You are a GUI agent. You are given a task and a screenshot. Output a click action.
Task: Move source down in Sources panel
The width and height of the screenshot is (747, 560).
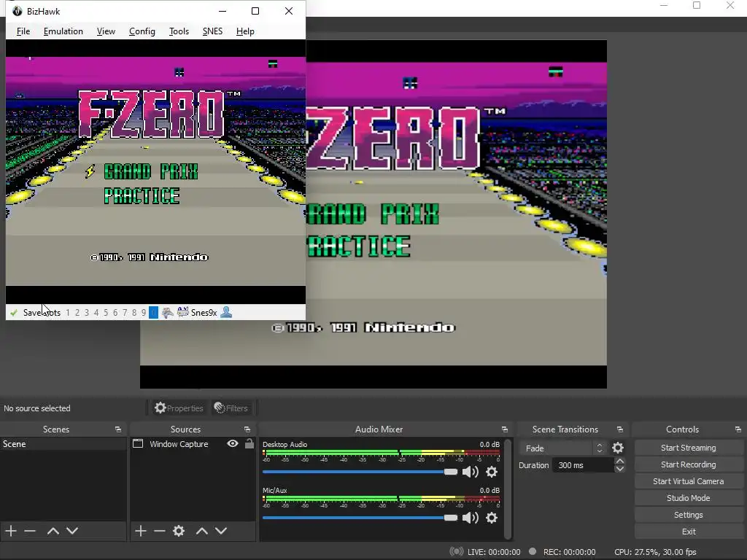point(221,531)
